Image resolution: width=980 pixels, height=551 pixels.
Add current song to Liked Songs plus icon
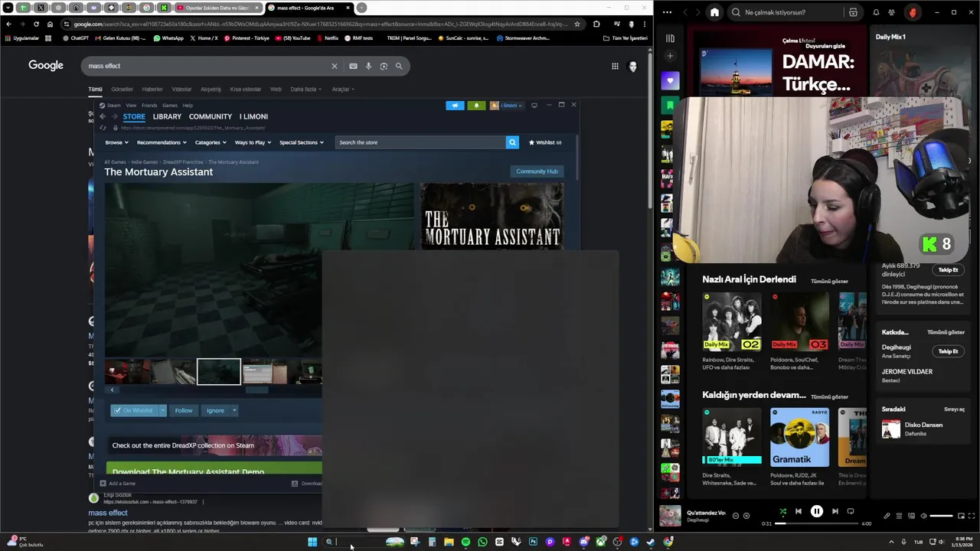pos(746,516)
